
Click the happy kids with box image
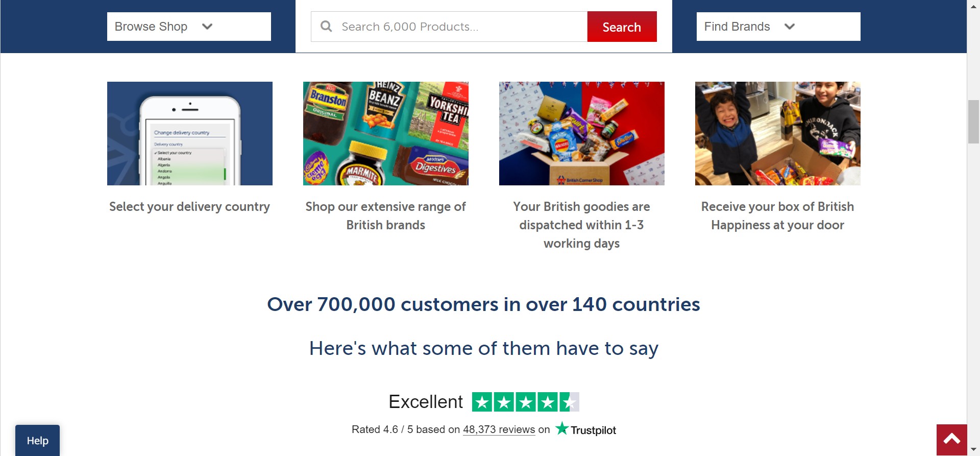(777, 133)
